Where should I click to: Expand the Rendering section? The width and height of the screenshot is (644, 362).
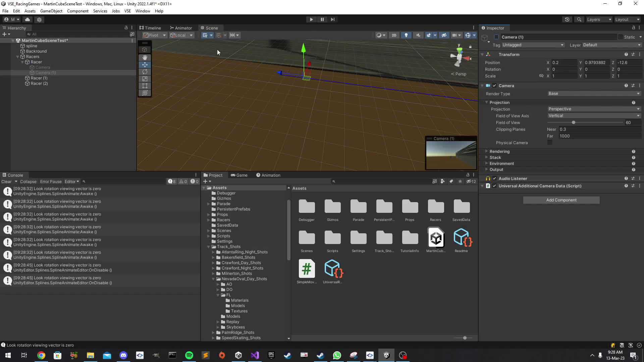(x=499, y=152)
